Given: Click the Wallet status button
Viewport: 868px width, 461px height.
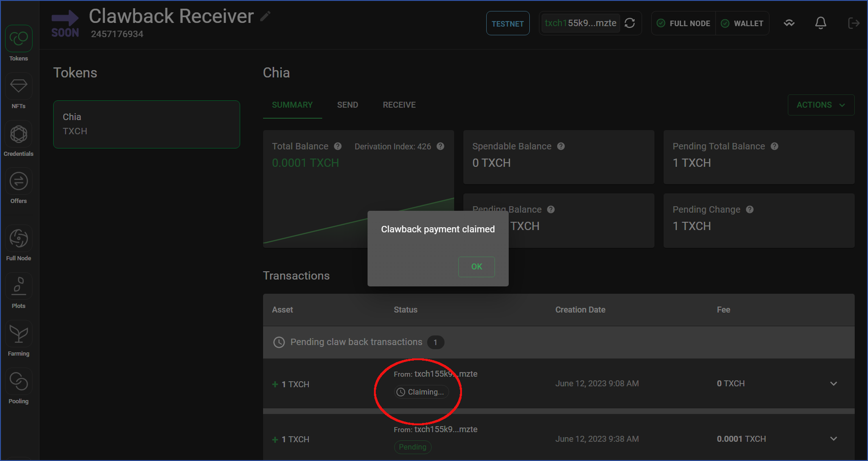Looking at the screenshot, I should click(x=742, y=23).
